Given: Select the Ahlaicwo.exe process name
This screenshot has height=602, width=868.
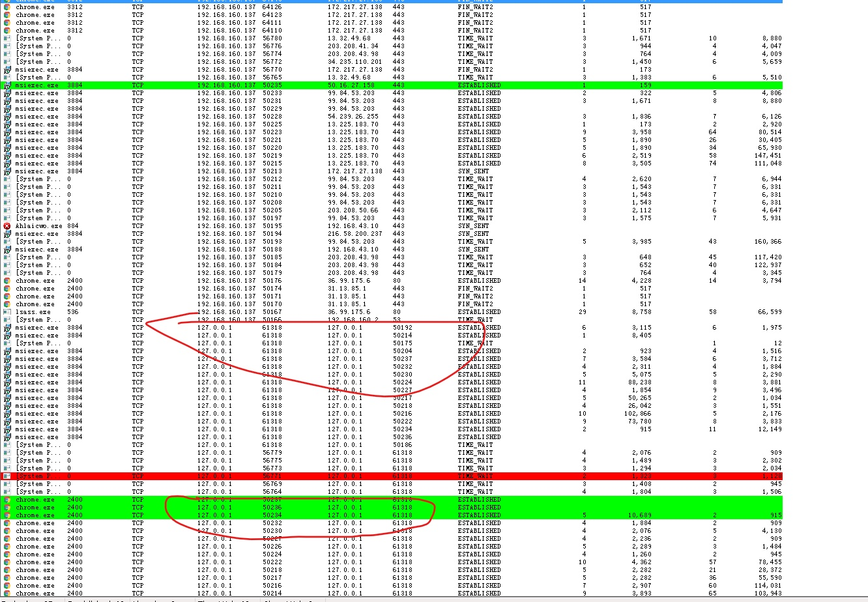Looking at the screenshot, I should click(40, 225).
